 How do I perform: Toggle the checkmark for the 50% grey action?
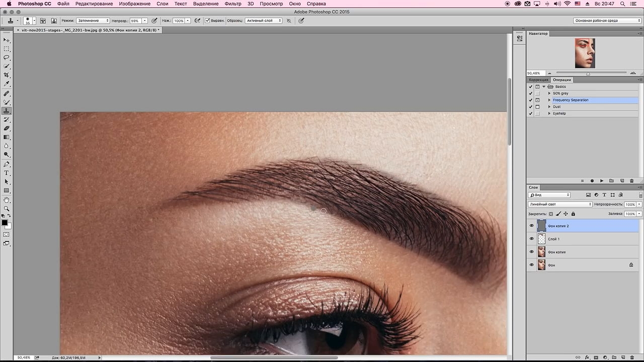click(x=530, y=94)
